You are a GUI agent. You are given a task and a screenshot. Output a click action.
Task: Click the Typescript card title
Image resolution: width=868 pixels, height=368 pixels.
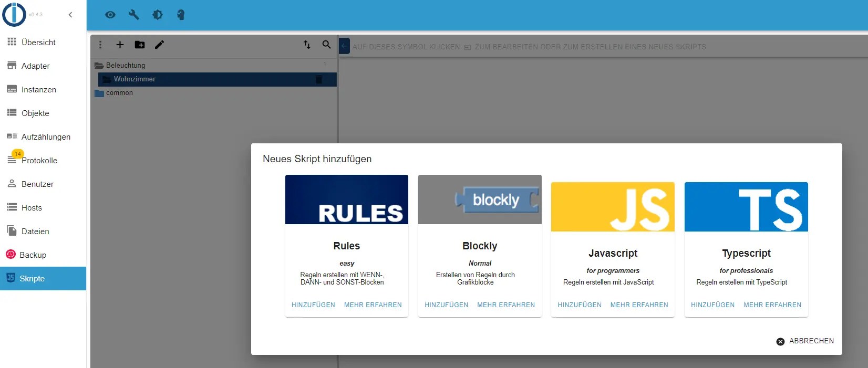tap(746, 253)
